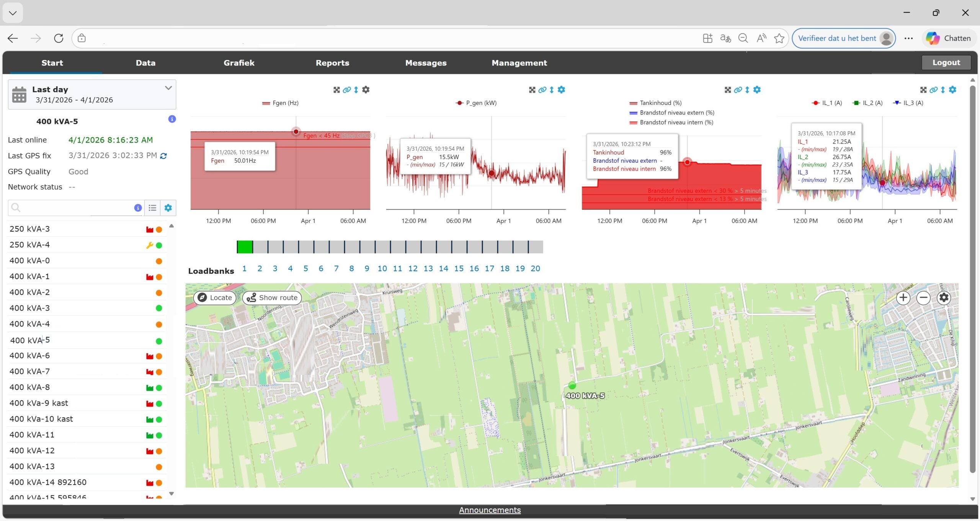Refresh the Last GPS fix
Screen dimensions: 980x521
163,156
